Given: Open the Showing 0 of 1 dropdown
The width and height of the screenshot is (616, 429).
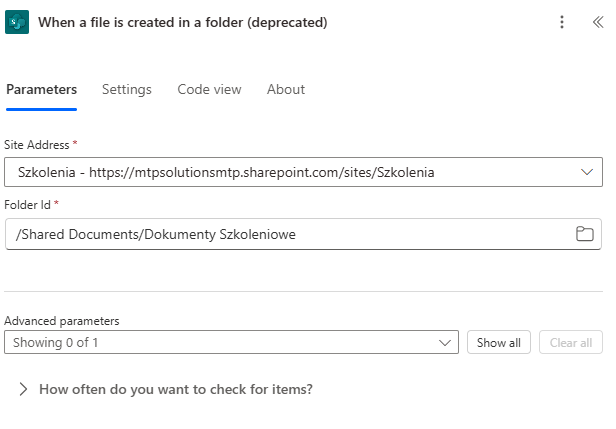Looking at the screenshot, I should (x=231, y=342).
